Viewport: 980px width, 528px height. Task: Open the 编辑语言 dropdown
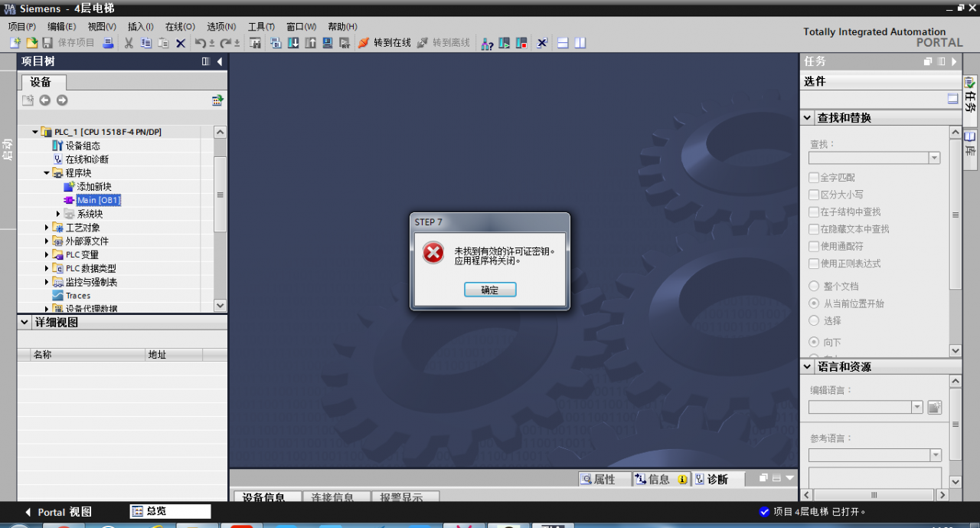pos(916,408)
